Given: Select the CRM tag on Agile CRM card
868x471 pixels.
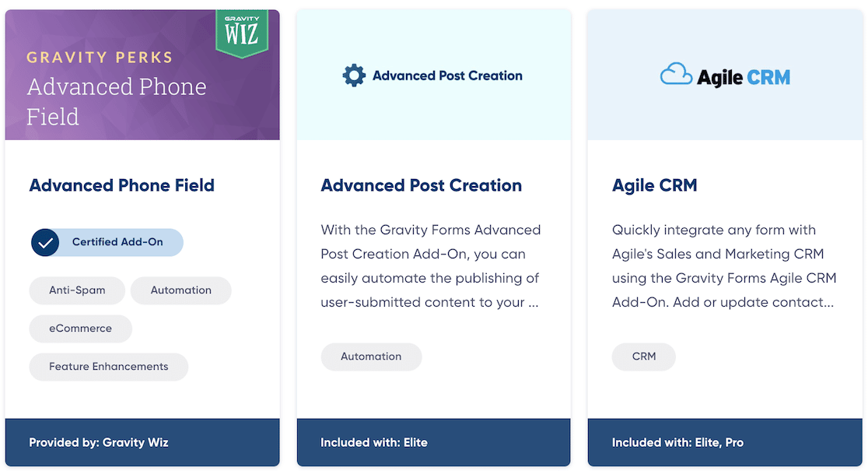Looking at the screenshot, I should (x=643, y=357).
